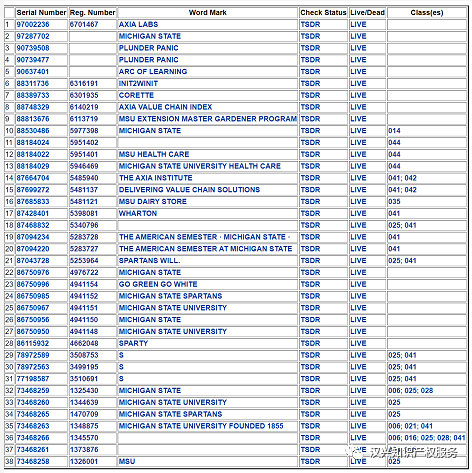Open MSU EXTENSION MASTER GARDENER PROGRAM mark

pos(208,119)
